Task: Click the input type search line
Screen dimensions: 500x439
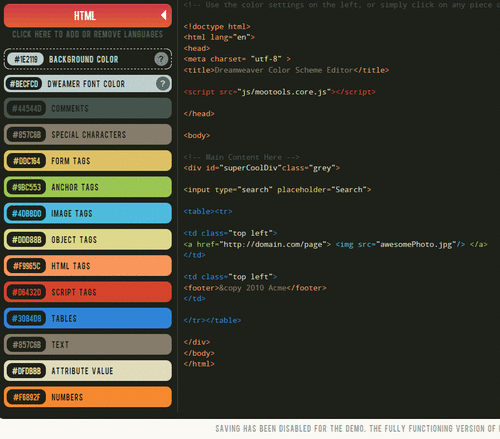Action: click(x=277, y=190)
